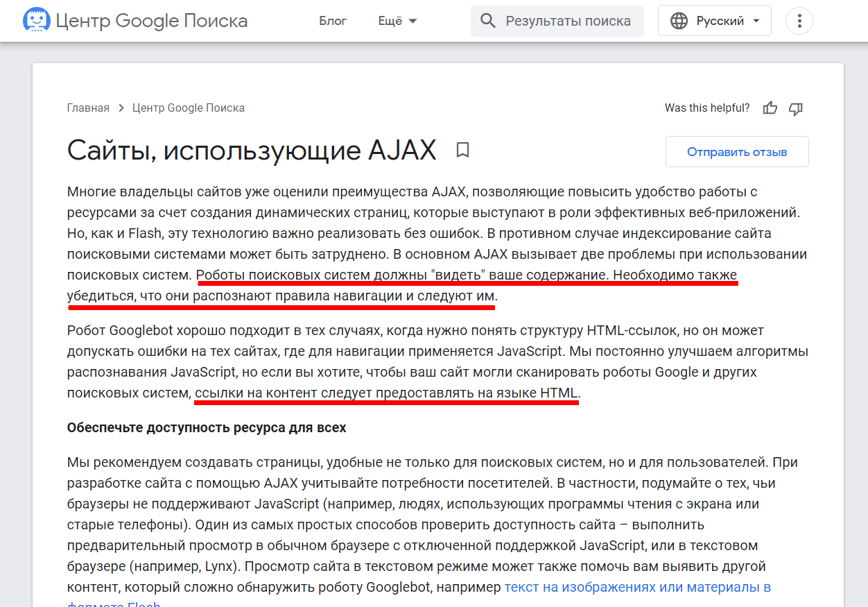Click the thumbs-down not helpful icon
The width and height of the screenshot is (868, 607).
(796, 108)
